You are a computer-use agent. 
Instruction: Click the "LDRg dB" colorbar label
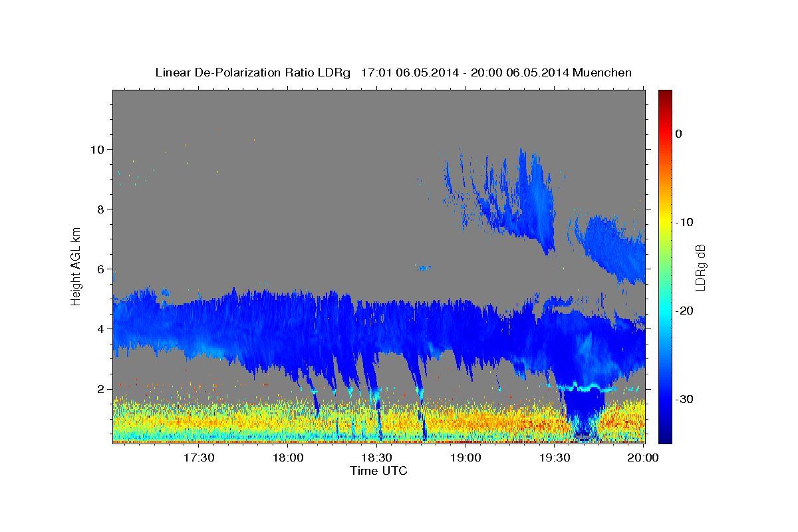(700, 267)
